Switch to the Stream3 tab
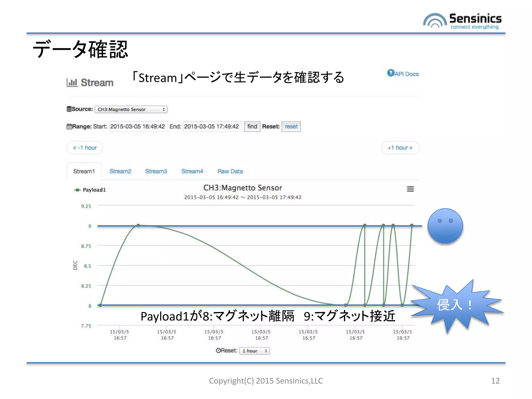Screen dimensions: 532x399 pyautogui.click(x=156, y=171)
